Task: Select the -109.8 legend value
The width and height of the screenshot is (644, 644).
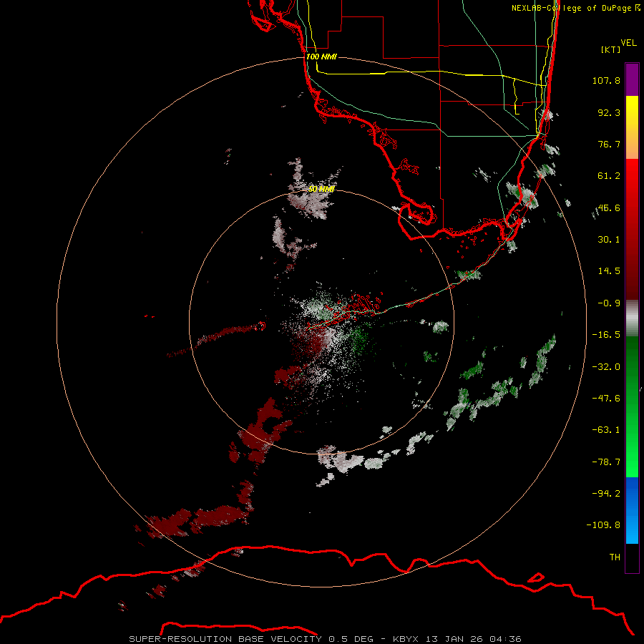Action: pyautogui.click(x=603, y=525)
